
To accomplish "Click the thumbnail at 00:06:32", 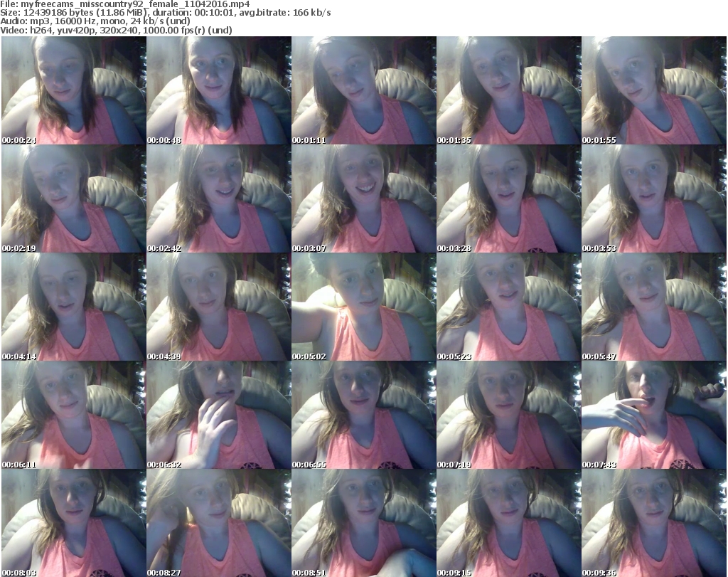I will tap(218, 415).
